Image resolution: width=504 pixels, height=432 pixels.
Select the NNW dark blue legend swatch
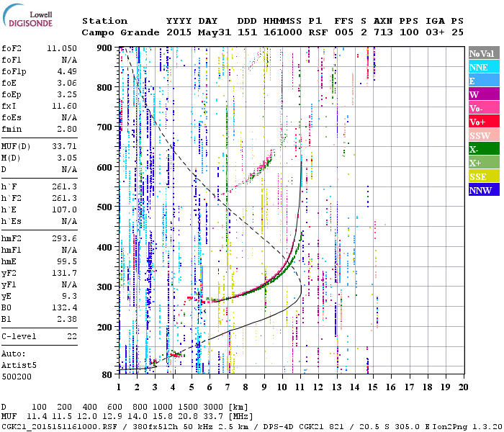(484, 189)
